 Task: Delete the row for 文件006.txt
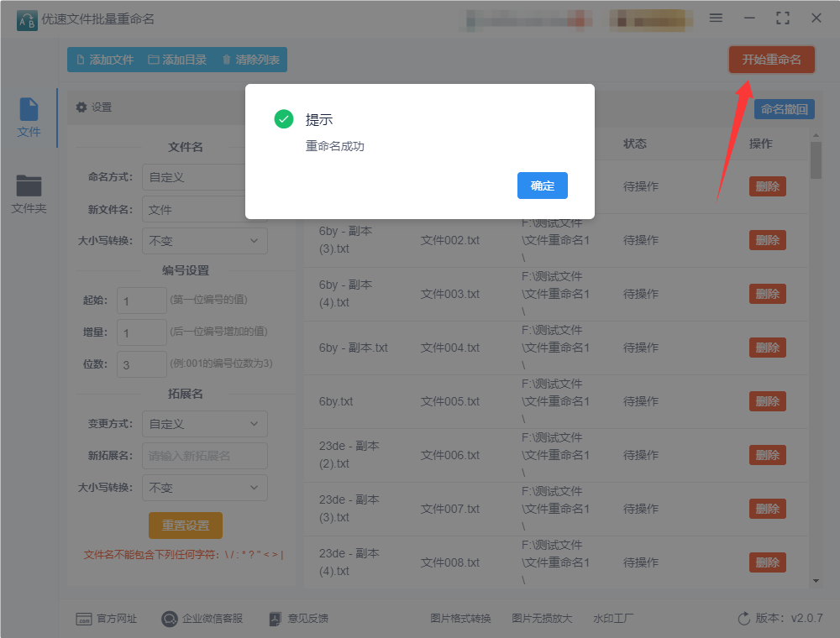click(x=767, y=455)
